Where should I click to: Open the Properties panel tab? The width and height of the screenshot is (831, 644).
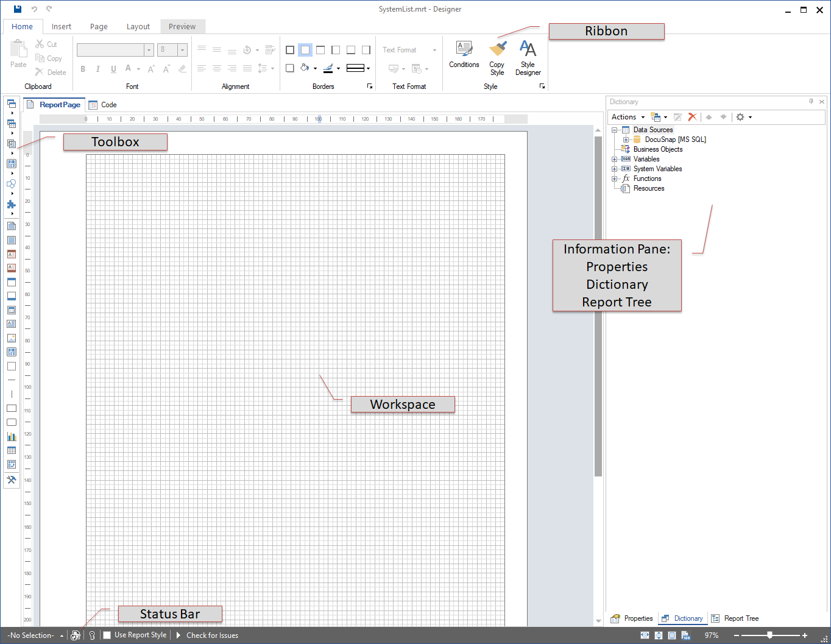(632, 618)
